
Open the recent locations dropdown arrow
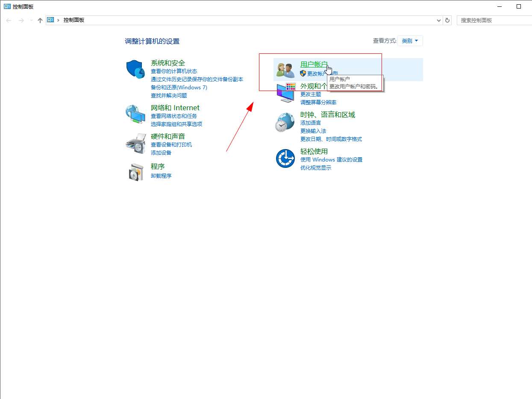[31, 20]
